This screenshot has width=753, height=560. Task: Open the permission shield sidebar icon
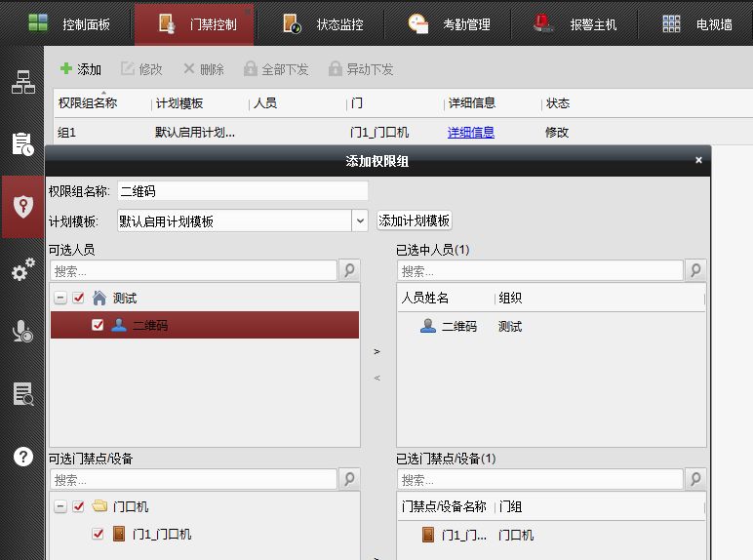22,207
